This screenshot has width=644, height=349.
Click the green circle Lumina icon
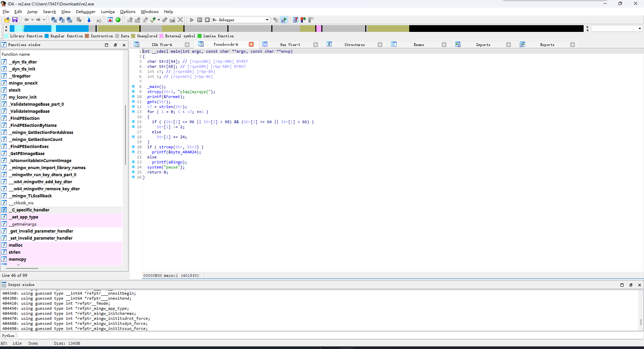pos(118,20)
